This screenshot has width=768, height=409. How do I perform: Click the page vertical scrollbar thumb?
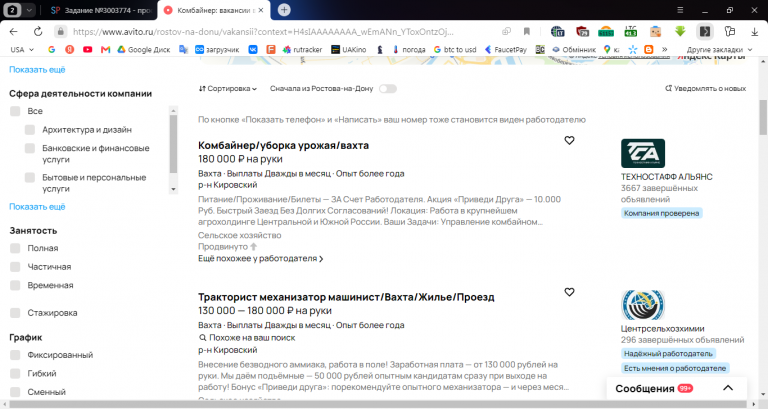click(x=763, y=117)
